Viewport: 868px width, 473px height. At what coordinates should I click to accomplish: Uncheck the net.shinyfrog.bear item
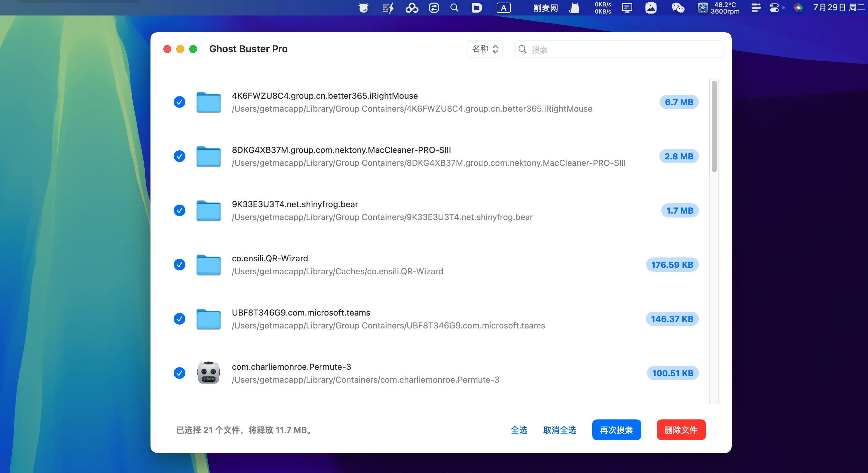click(x=179, y=210)
